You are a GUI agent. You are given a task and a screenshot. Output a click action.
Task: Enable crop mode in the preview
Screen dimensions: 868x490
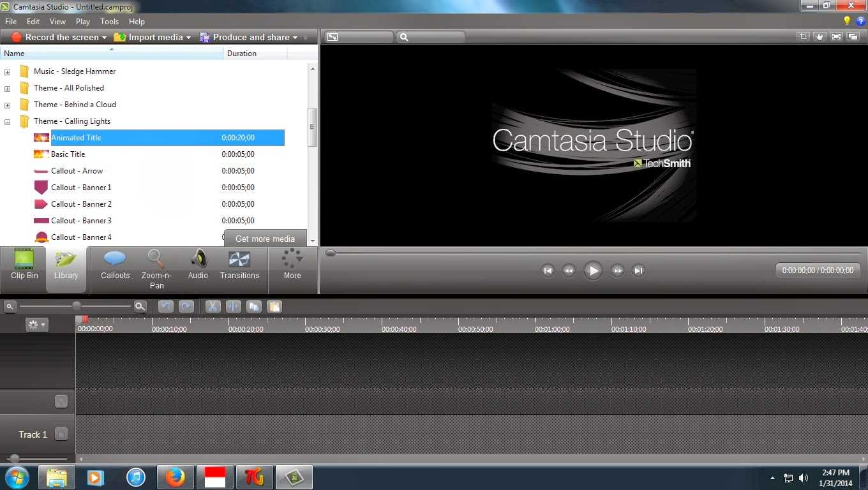click(x=803, y=37)
